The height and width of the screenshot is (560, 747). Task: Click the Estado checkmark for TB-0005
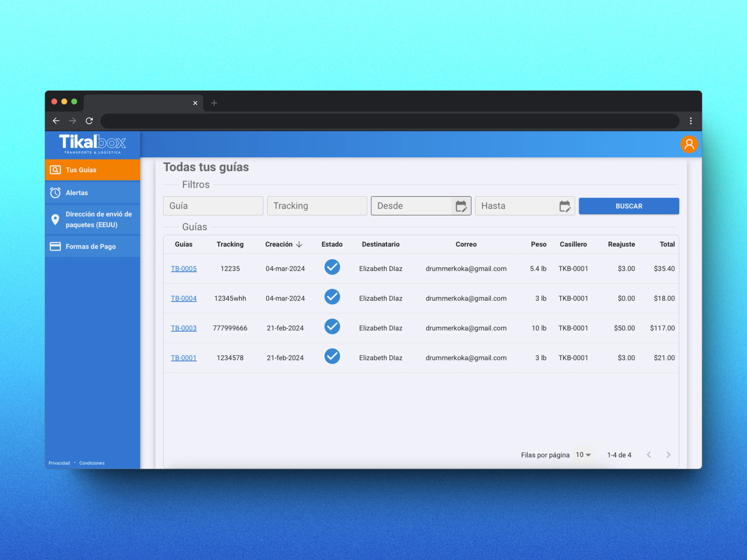(x=332, y=267)
